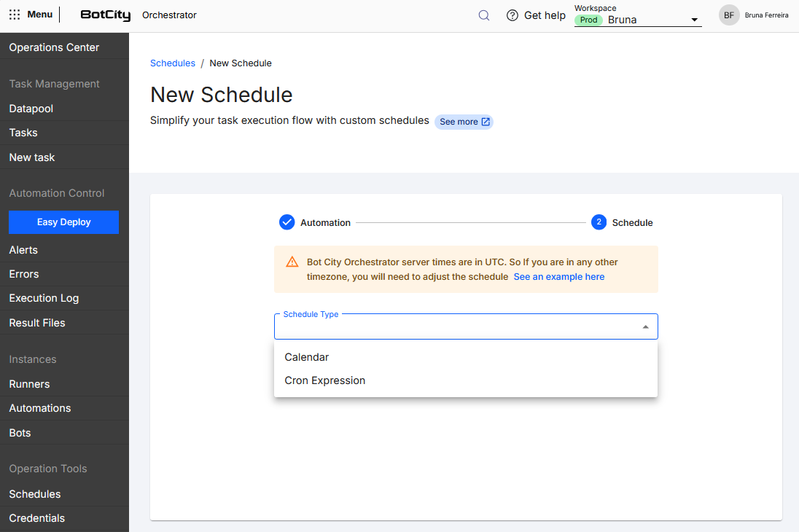The width and height of the screenshot is (799, 532).
Task: Click the BF user avatar
Action: click(x=729, y=15)
